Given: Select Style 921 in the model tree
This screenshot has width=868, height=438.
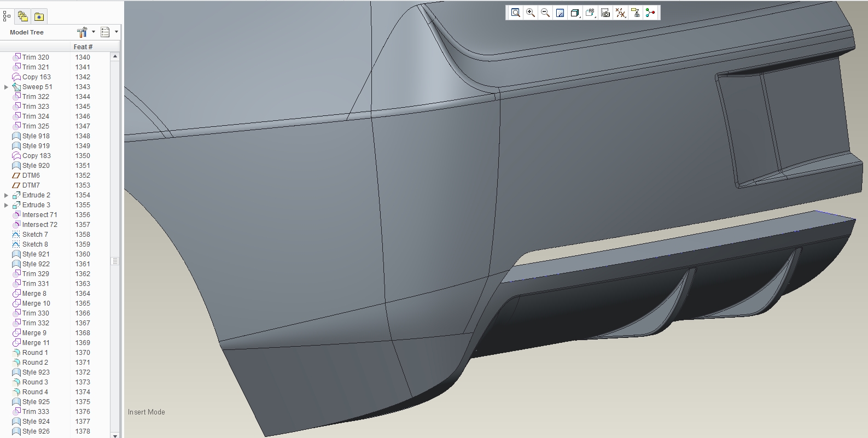Looking at the screenshot, I should pyautogui.click(x=36, y=254).
